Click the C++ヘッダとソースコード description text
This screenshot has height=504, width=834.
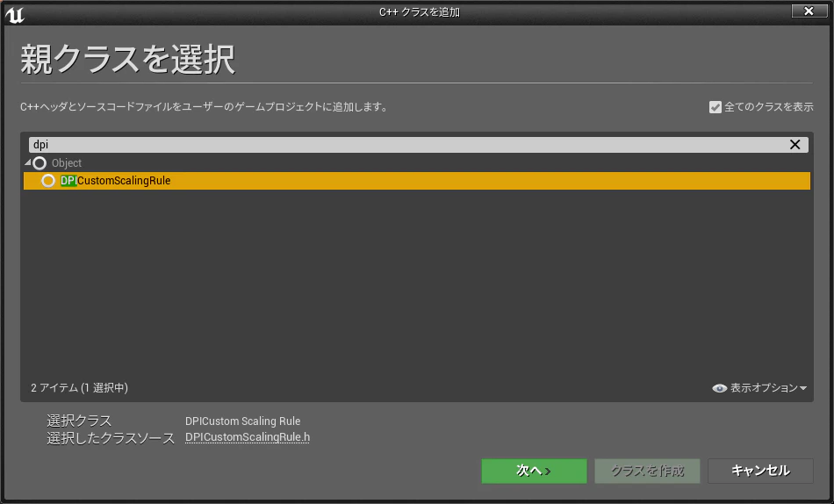[205, 107]
